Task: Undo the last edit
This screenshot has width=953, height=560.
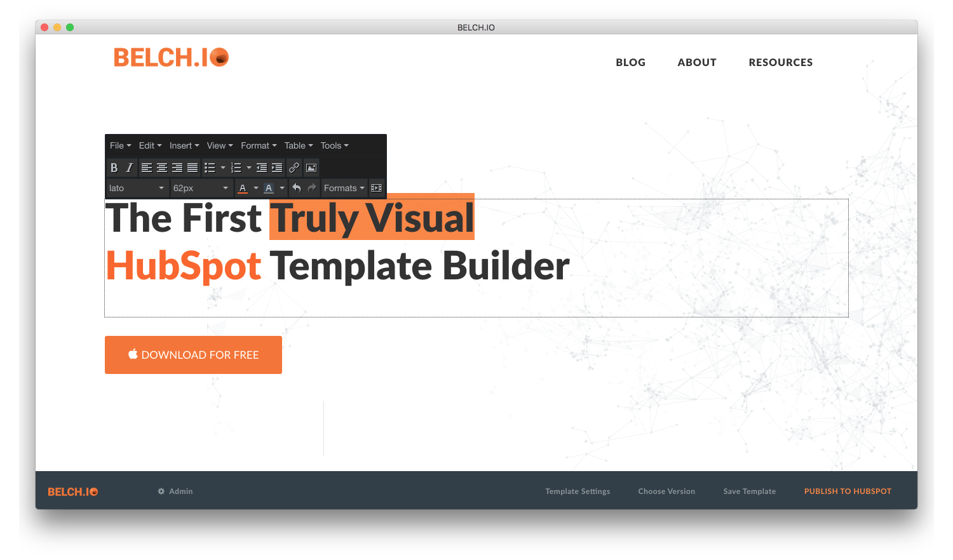Action: coord(297,188)
